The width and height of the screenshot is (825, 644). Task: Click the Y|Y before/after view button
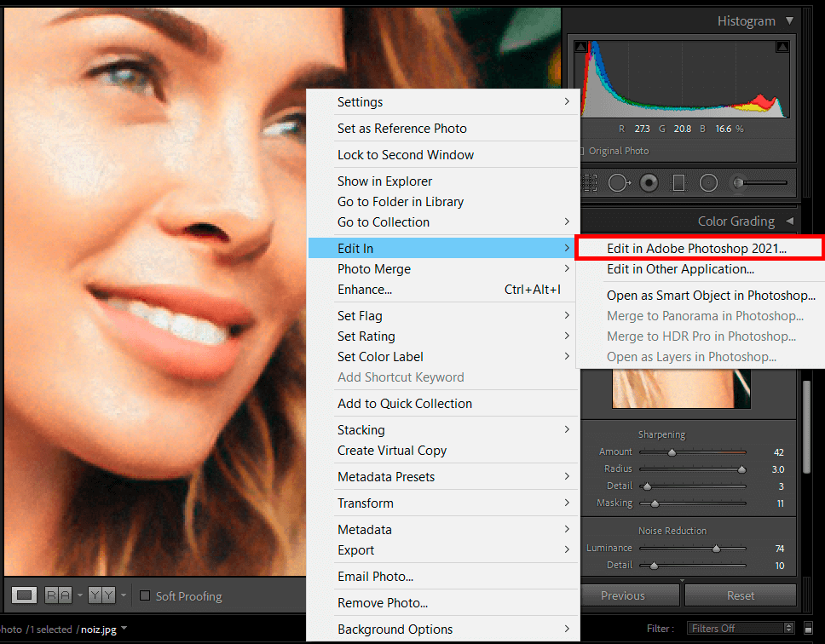tap(101, 595)
